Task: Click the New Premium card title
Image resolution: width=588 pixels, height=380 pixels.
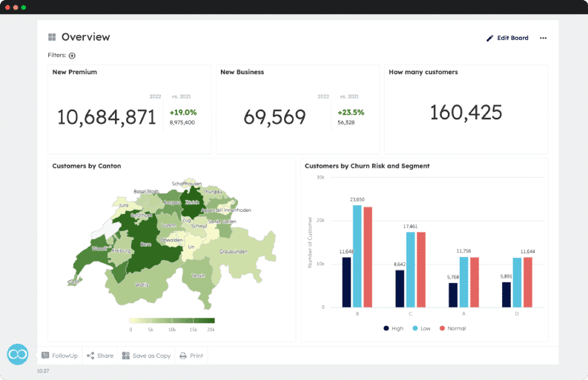Action: (x=75, y=72)
